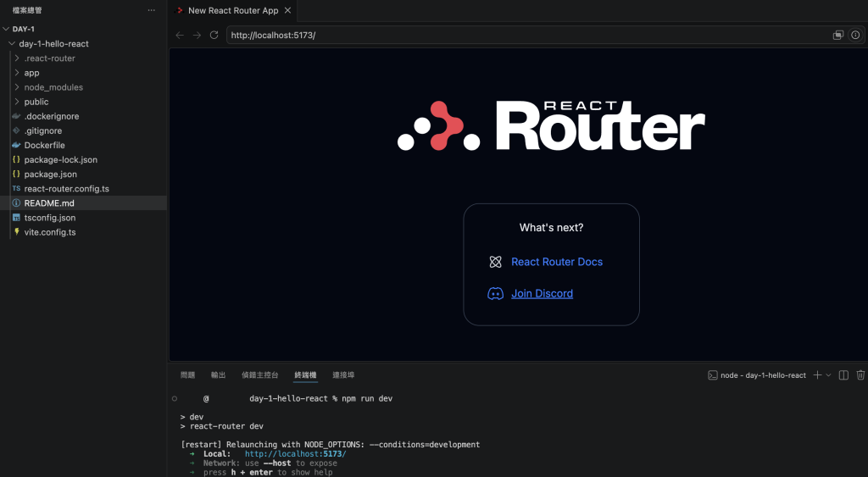
Task: Follow the Join Discord link
Action: coord(542,294)
